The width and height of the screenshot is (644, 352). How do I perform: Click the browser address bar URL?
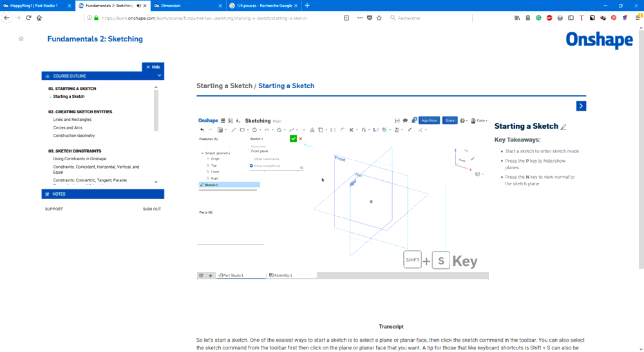(x=204, y=18)
